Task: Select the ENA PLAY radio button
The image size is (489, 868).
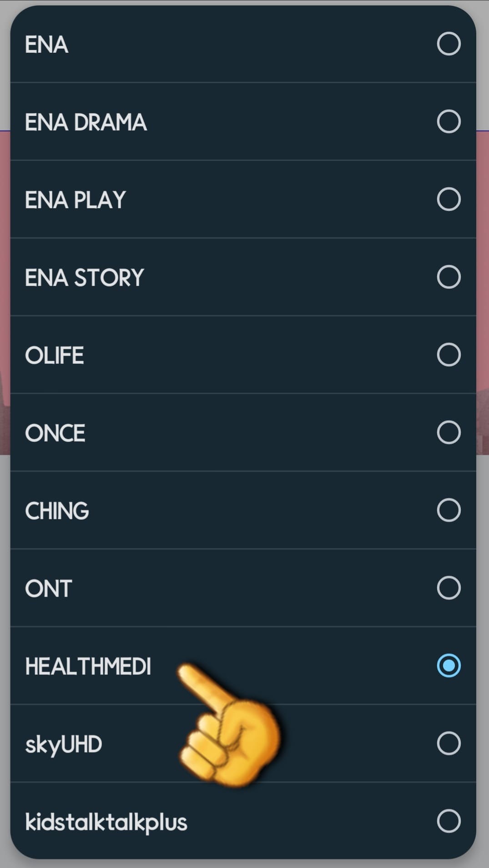Action: [448, 199]
